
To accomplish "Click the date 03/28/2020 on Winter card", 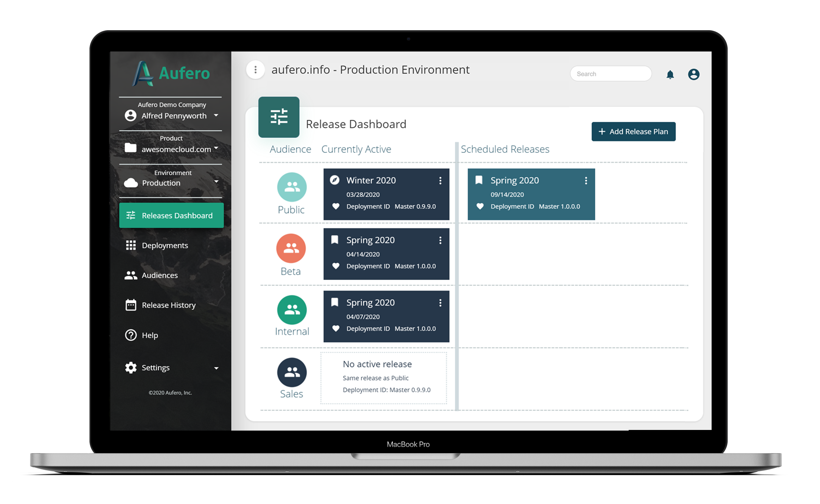I will [x=363, y=195].
